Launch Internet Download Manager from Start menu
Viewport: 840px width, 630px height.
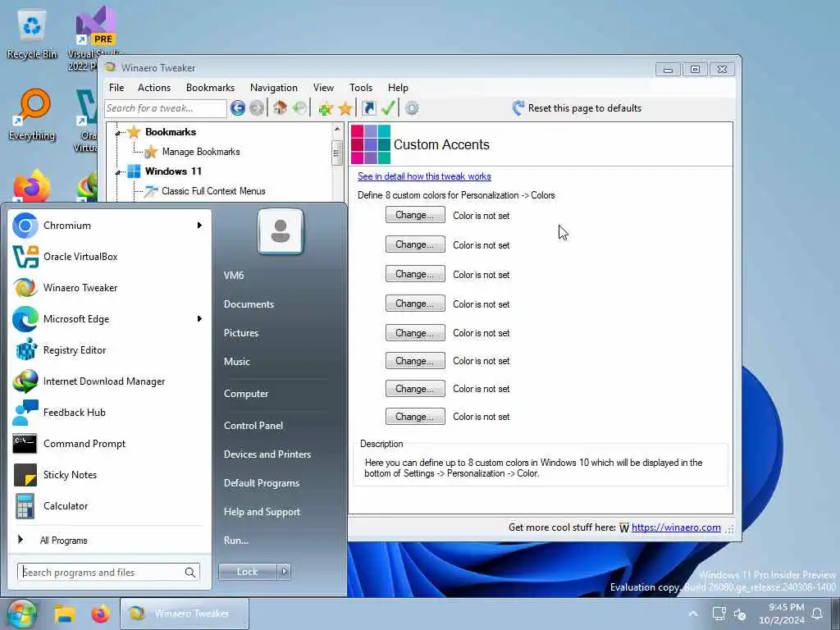coord(107,381)
